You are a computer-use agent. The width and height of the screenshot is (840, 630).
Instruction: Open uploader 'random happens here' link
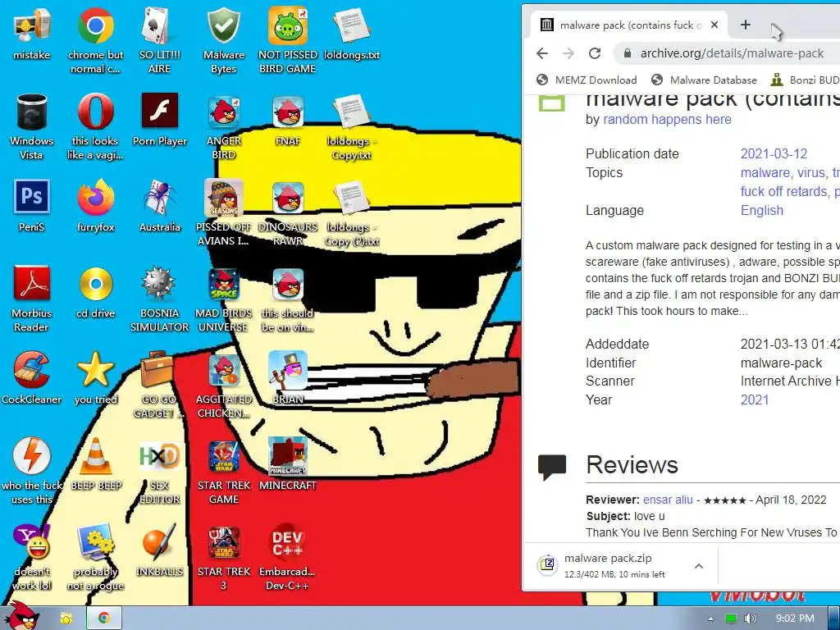[x=667, y=119]
